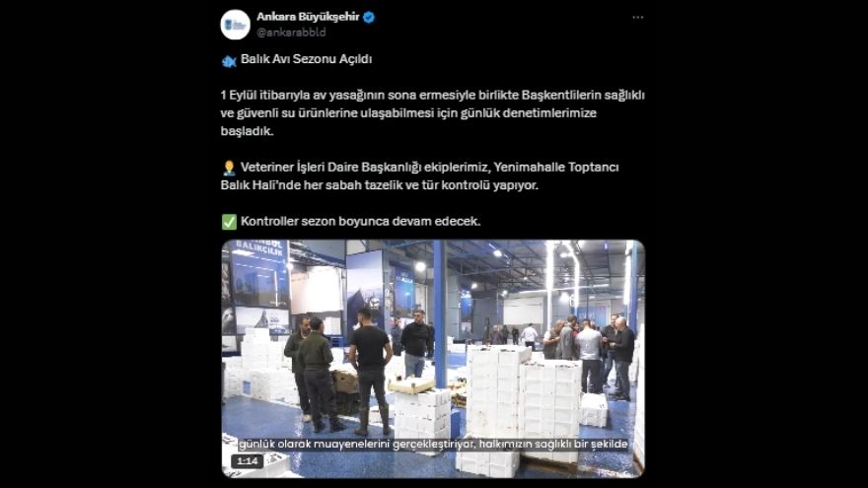Viewport: 868px width, 488px height.
Task: Click the 1:14 video duration badge
Action: click(247, 461)
